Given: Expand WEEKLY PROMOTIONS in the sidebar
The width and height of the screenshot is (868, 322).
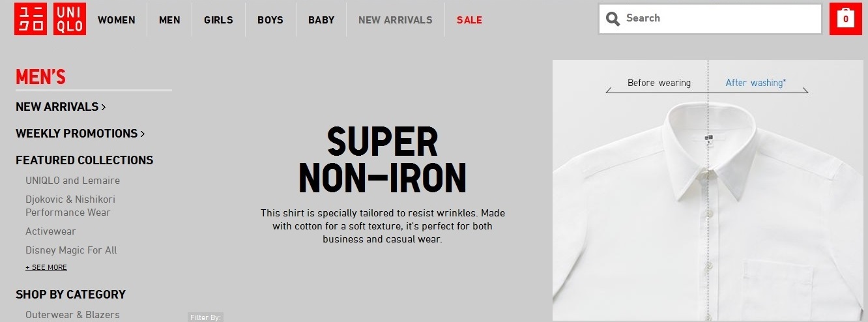Looking at the screenshot, I should (x=80, y=134).
